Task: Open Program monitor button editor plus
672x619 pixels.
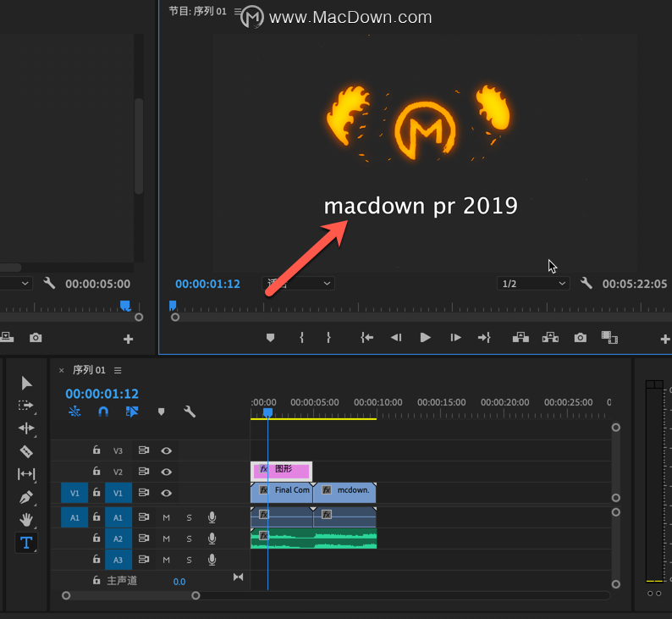Action: (664, 340)
